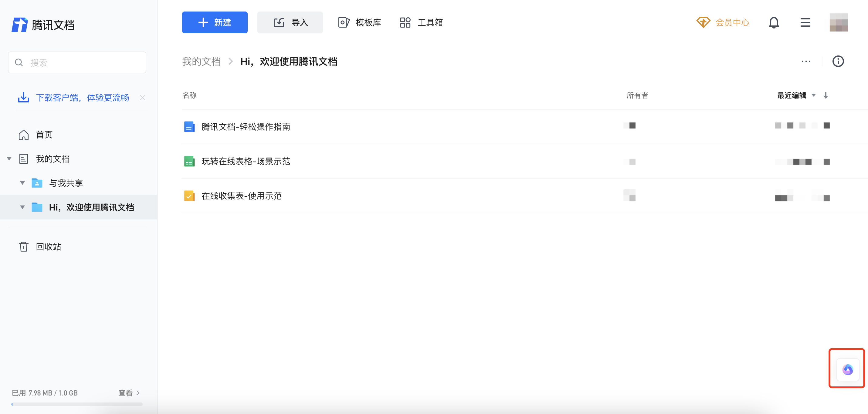Click the blue 新建 button
868x414 pixels.
215,22
